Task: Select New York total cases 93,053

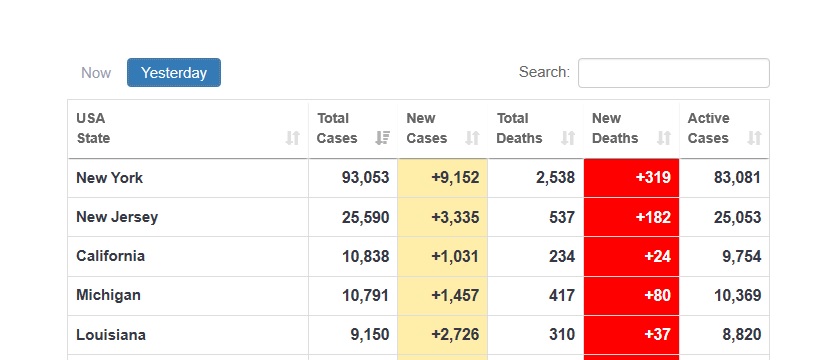Action: coord(365,178)
